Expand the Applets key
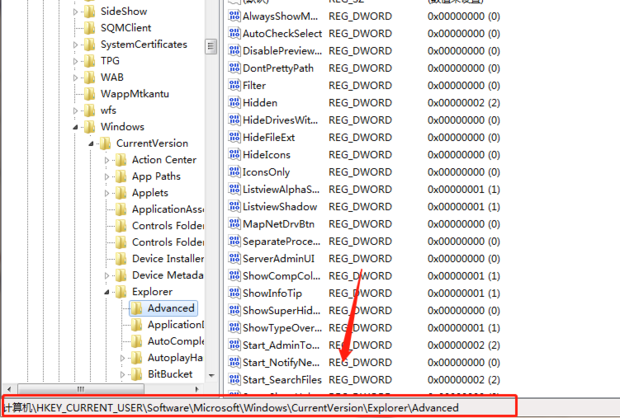The width and height of the screenshot is (620, 418). click(x=107, y=193)
